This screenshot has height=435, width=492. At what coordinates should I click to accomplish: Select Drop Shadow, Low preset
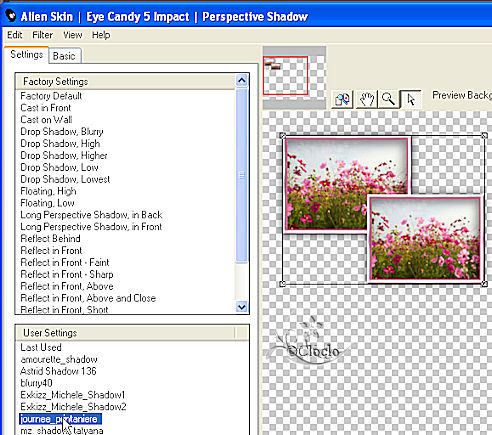(x=59, y=167)
